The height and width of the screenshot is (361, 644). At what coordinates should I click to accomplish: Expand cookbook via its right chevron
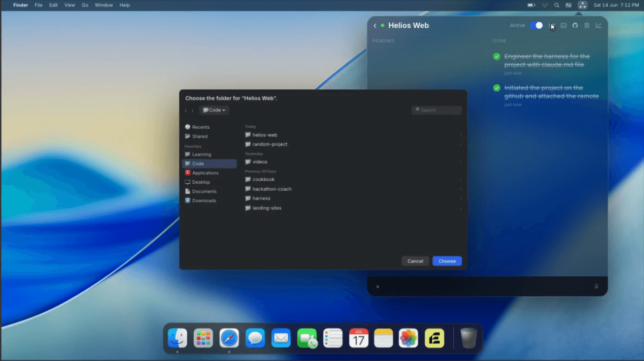(461, 180)
